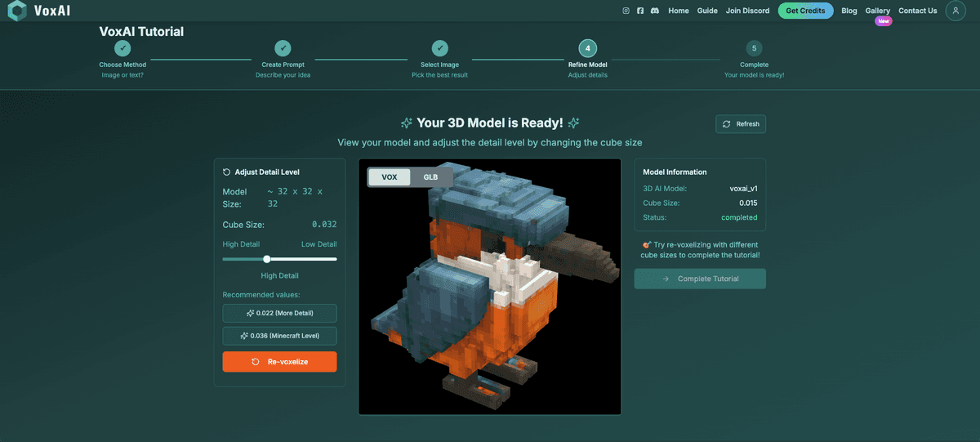Open the Instagram social icon
The height and width of the screenshot is (442, 980).
tap(626, 11)
